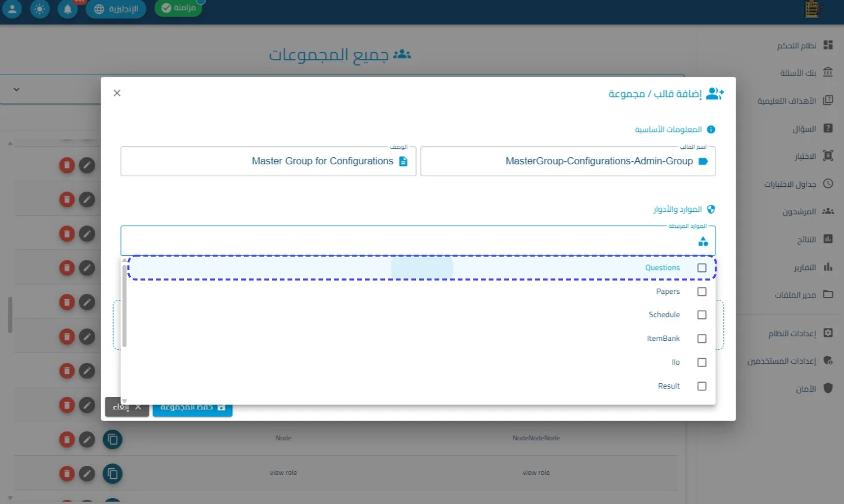Click the resources option list scrollbar
844x504 pixels.
(x=124, y=305)
